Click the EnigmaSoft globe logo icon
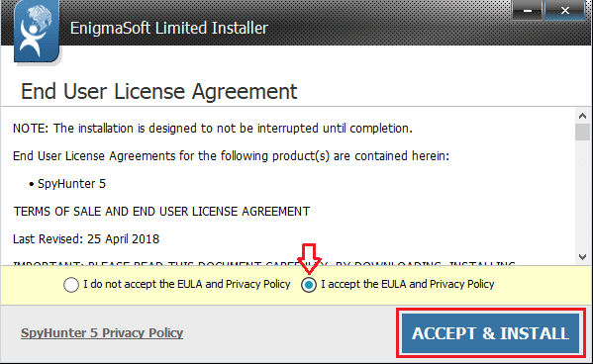 coord(37,31)
